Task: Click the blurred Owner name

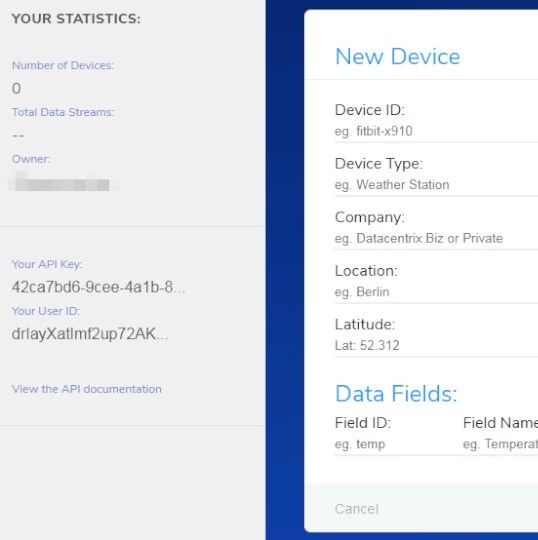Action: [x=63, y=183]
